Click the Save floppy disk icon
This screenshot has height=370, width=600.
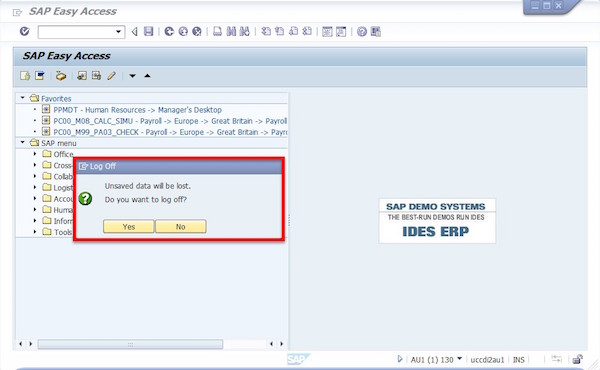[x=148, y=31]
